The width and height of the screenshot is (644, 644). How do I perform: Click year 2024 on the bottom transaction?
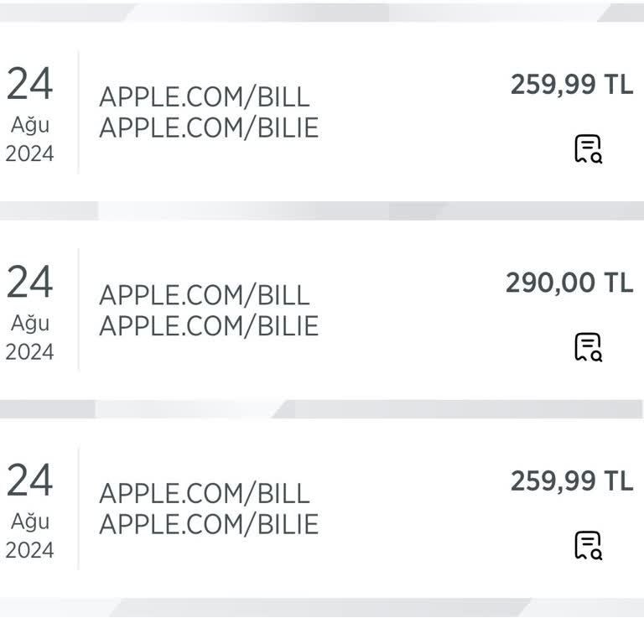click(x=29, y=550)
